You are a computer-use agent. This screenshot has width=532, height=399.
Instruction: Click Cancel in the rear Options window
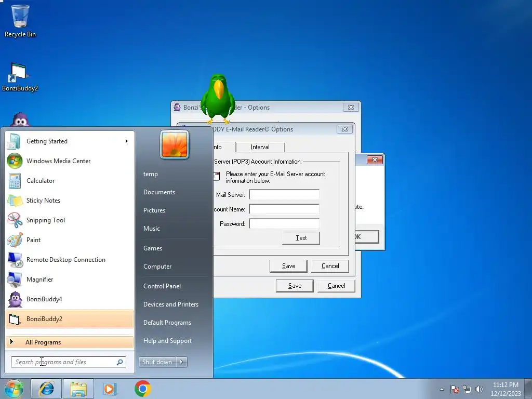tap(336, 286)
